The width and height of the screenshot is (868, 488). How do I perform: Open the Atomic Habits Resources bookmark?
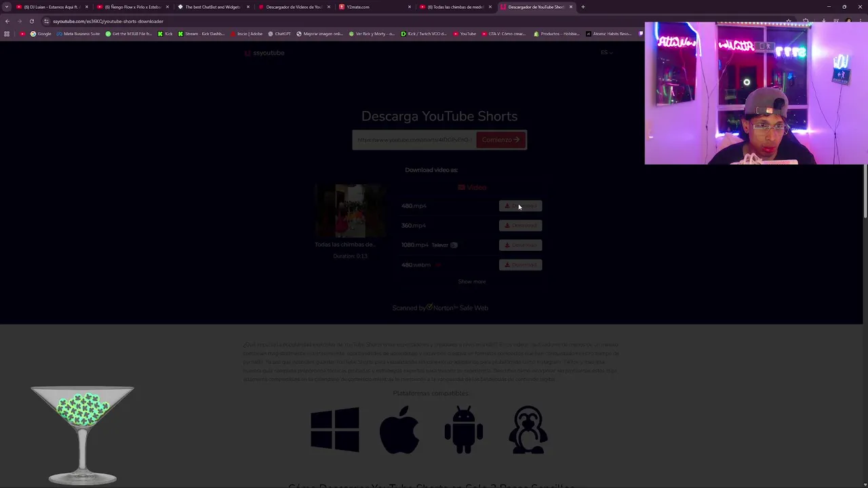pos(609,34)
